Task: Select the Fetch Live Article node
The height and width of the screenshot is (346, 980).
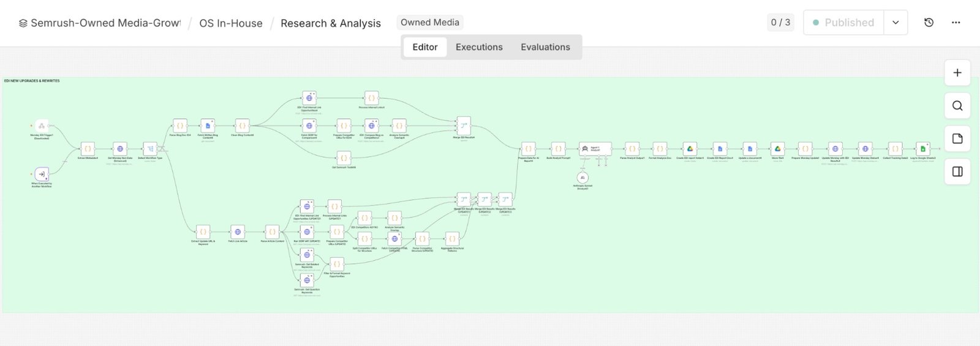Action: click(238, 232)
